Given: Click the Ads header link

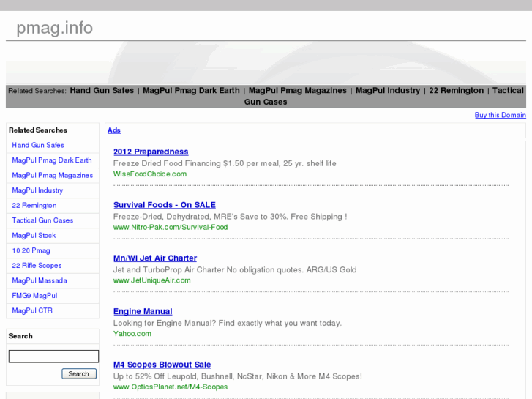Looking at the screenshot, I should point(114,130).
